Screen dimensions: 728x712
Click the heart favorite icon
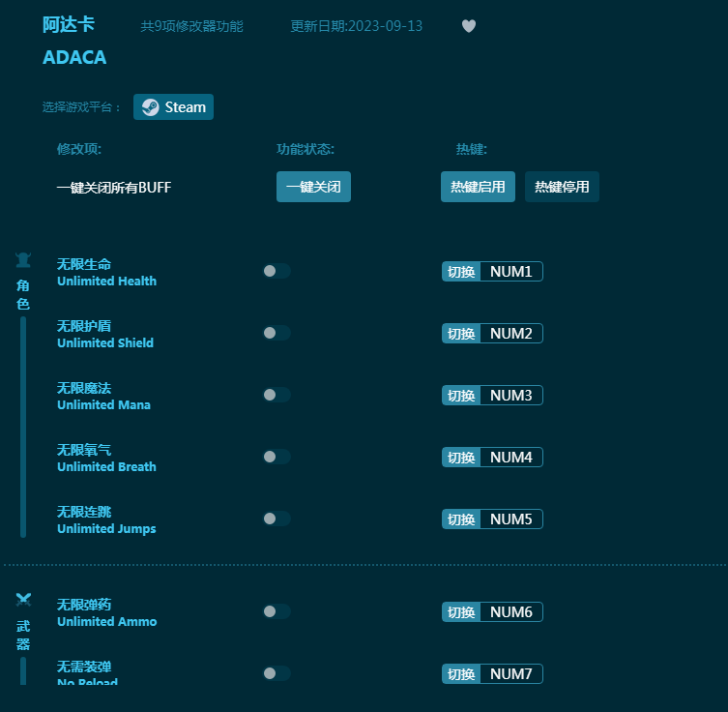click(469, 26)
